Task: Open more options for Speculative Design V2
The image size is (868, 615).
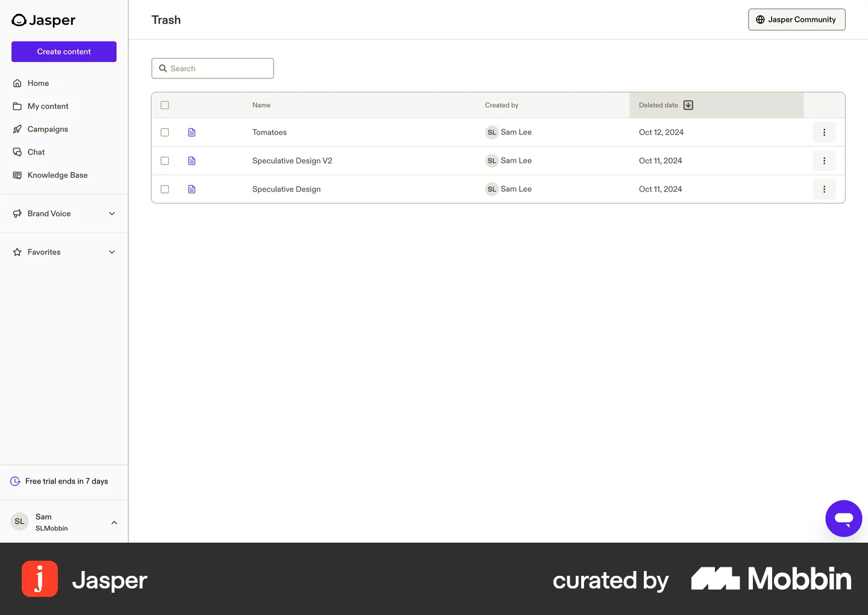Action: [x=824, y=160]
